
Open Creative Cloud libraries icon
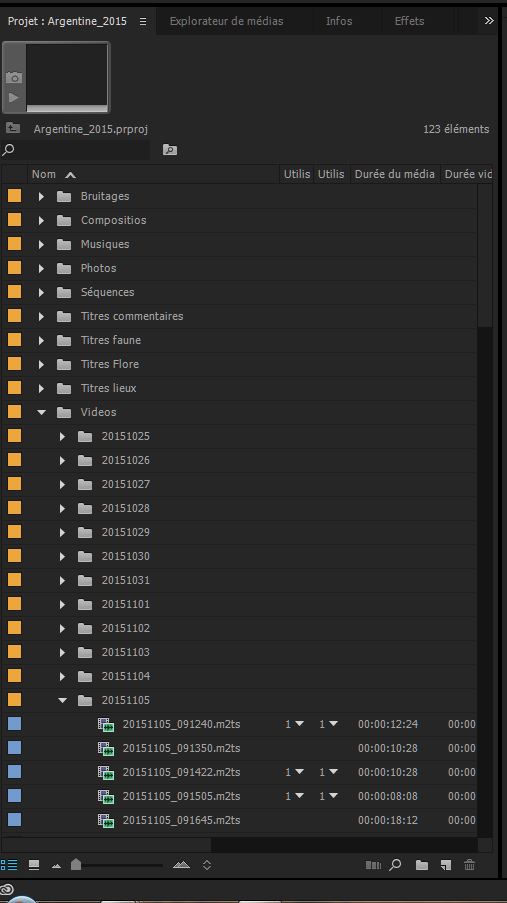tap(7, 890)
